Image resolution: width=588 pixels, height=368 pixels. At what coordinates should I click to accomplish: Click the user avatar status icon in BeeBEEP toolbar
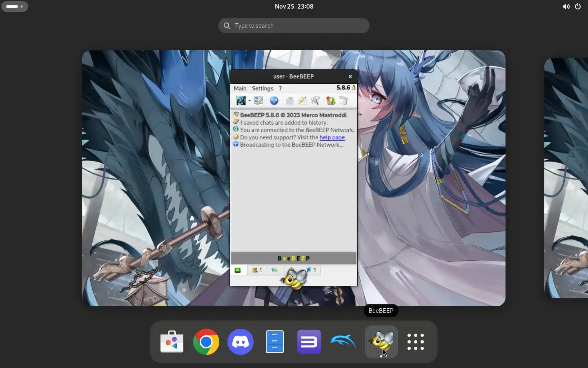pyautogui.click(x=241, y=101)
